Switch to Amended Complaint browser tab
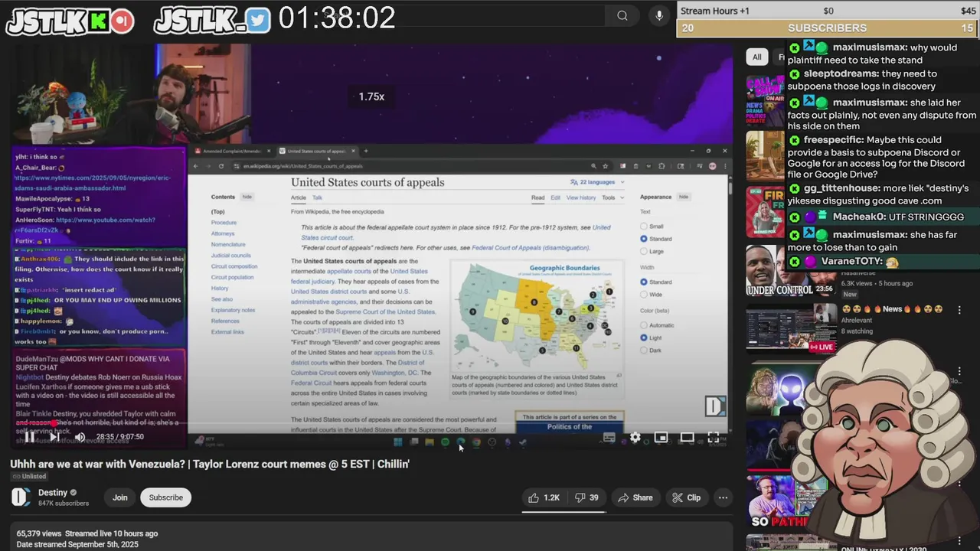980x551 pixels. (232, 151)
